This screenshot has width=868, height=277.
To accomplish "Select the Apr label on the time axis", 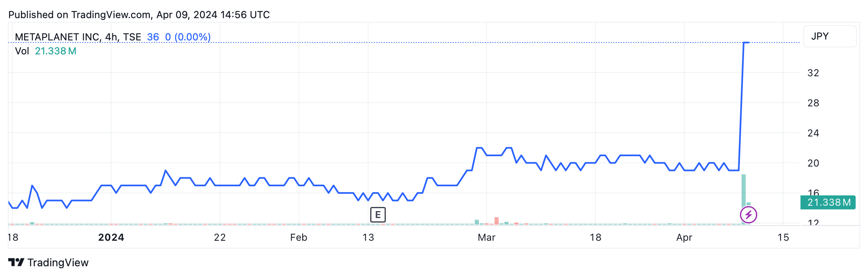I will click(684, 237).
